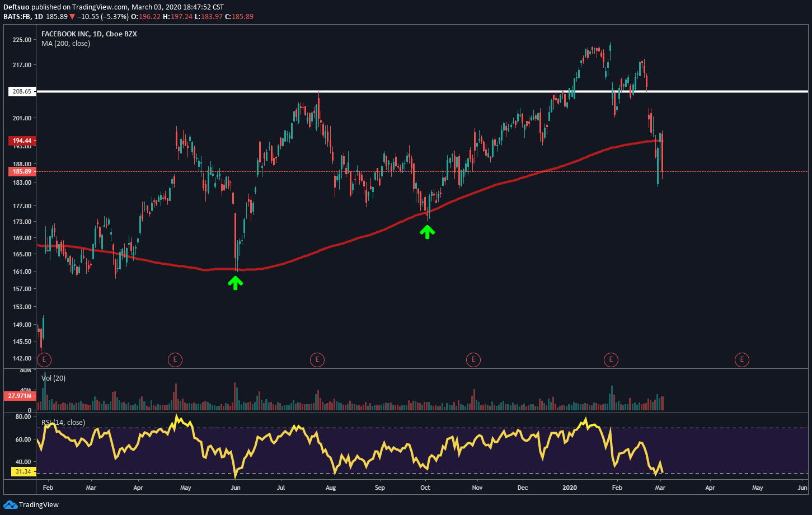Click the Vol (20) indicator label

click(53, 378)
